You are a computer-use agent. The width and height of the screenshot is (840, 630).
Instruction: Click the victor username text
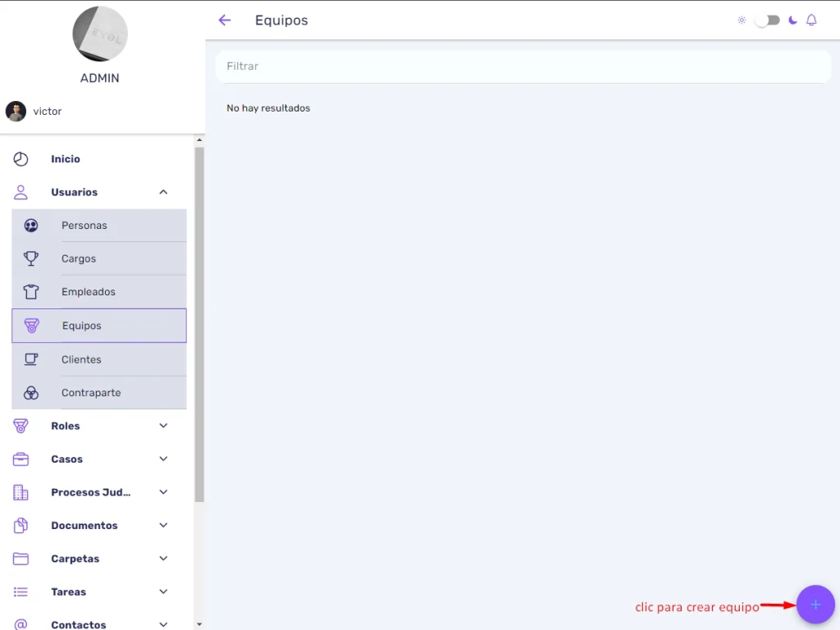click(47, 112)
